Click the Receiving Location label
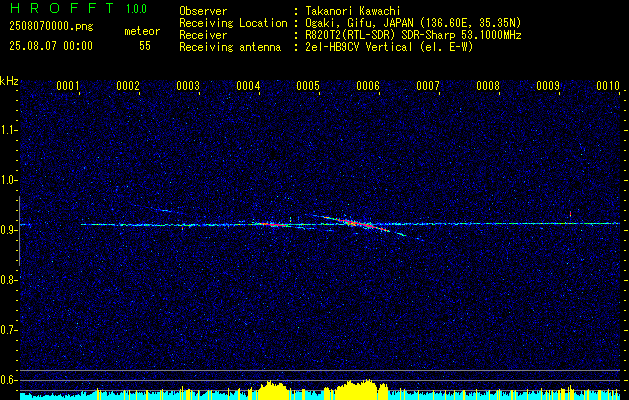This screenshot has height=400, width=629. tap(233, 23)
